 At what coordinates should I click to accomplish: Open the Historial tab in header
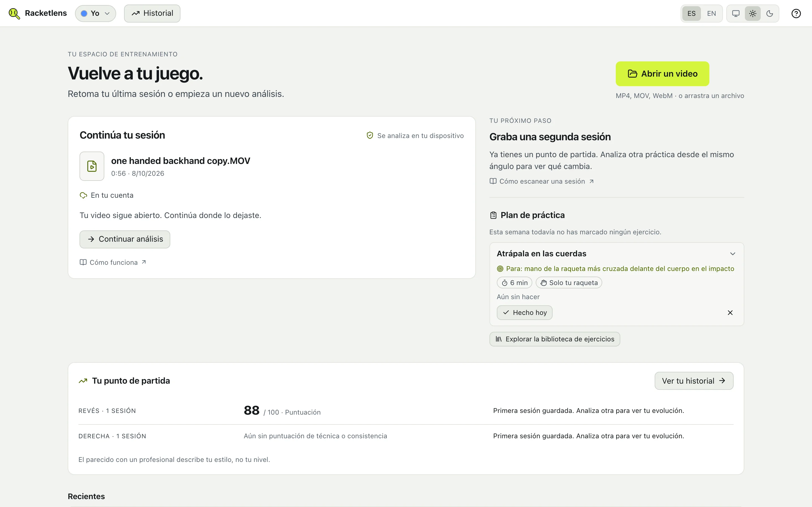click(152, 14)
